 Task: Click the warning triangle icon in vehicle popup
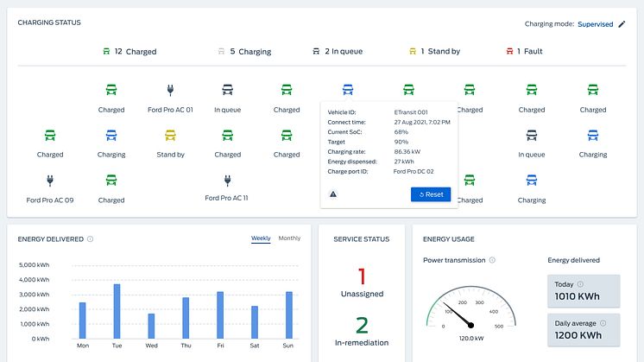point(333,194)
